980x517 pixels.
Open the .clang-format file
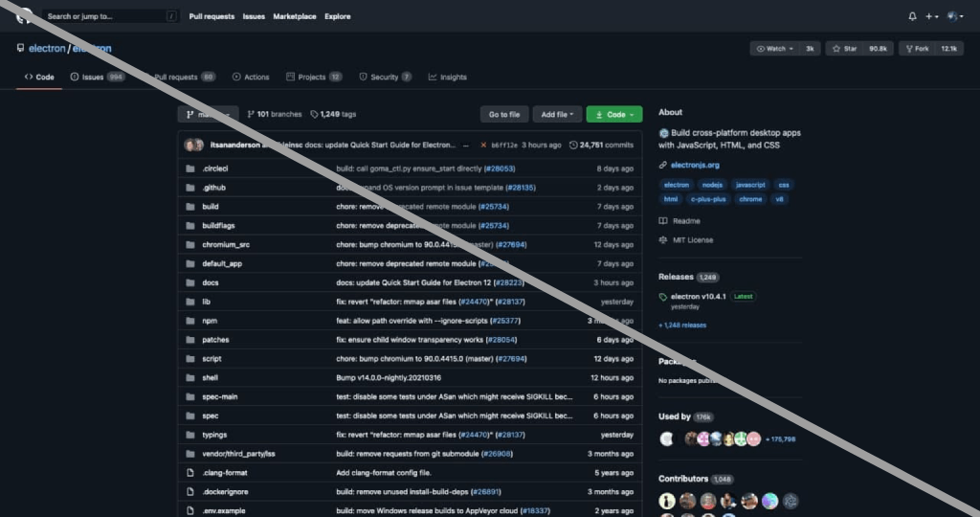click(x=224, y=473)
